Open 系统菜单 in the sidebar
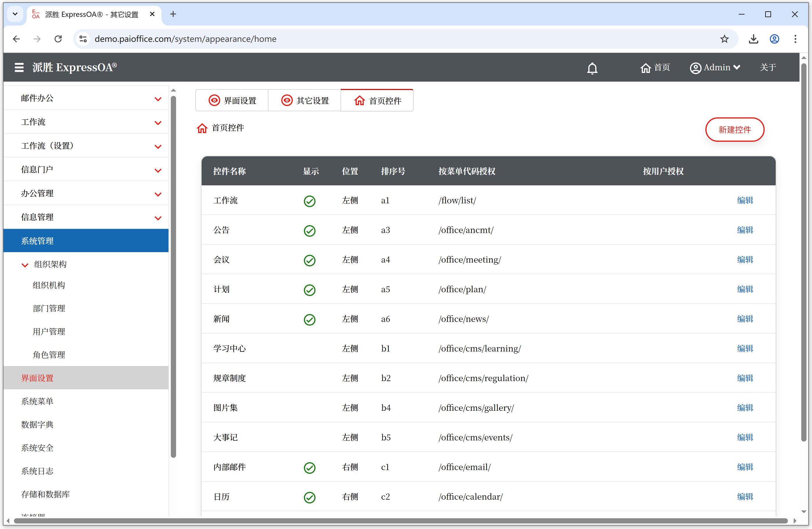This screenshot has height=529, width=812. click(x=37, y=401)
